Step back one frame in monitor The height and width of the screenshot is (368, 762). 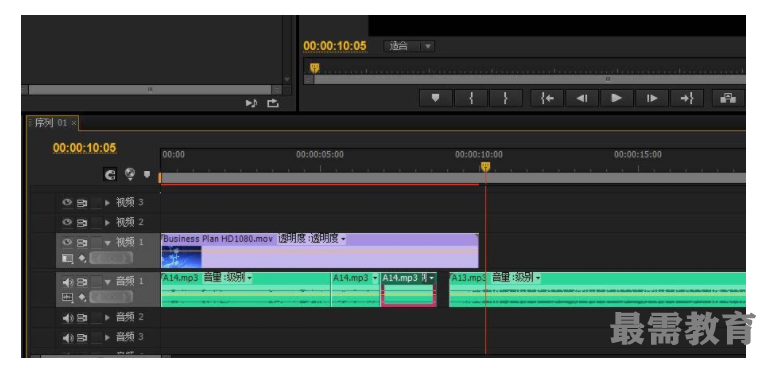tap(581, 98)
